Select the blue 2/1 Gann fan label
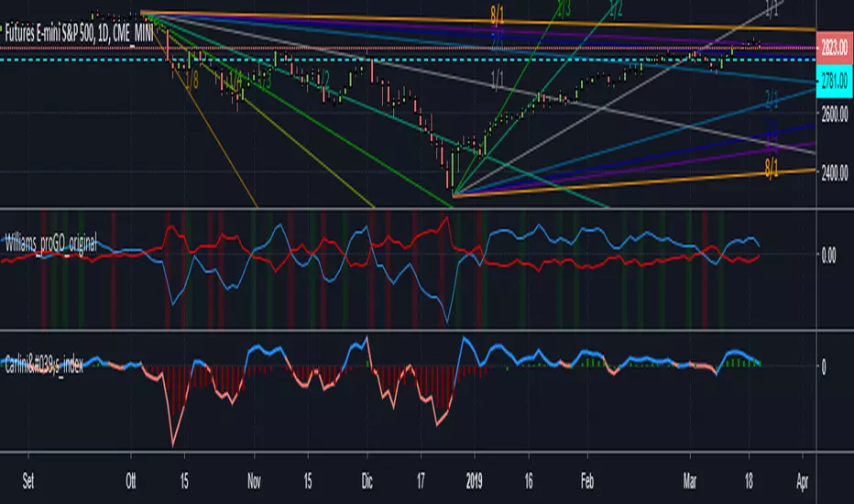Screen dimensions: 854x504 pyautogui.click(x=772, y=100)
